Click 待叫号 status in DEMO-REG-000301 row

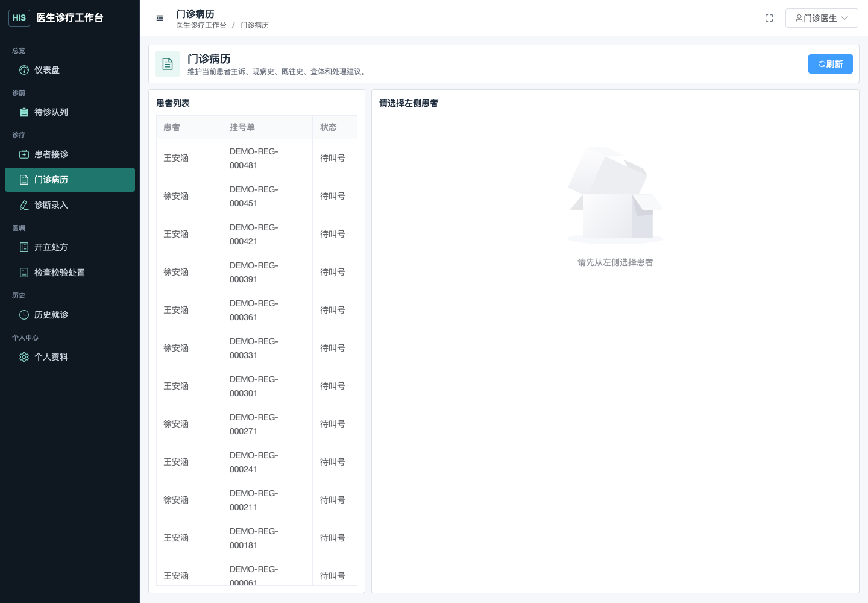tap(333, 386)
